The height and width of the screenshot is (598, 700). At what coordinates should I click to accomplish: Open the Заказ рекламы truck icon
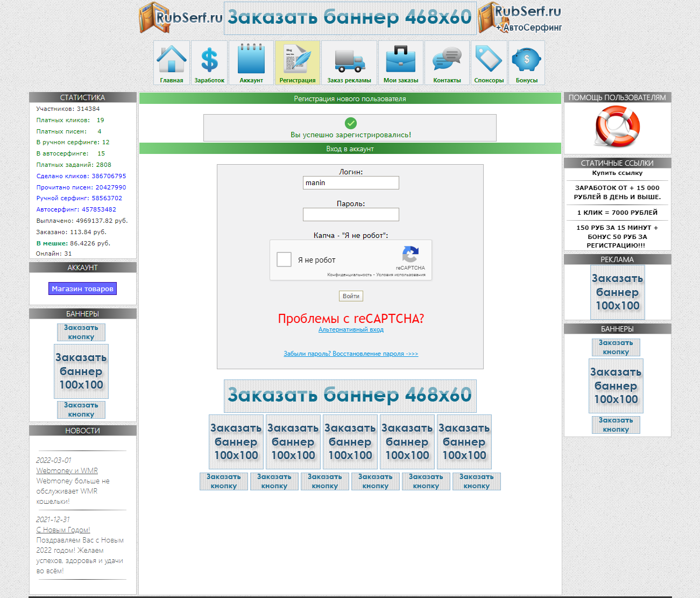pos(349,63)
